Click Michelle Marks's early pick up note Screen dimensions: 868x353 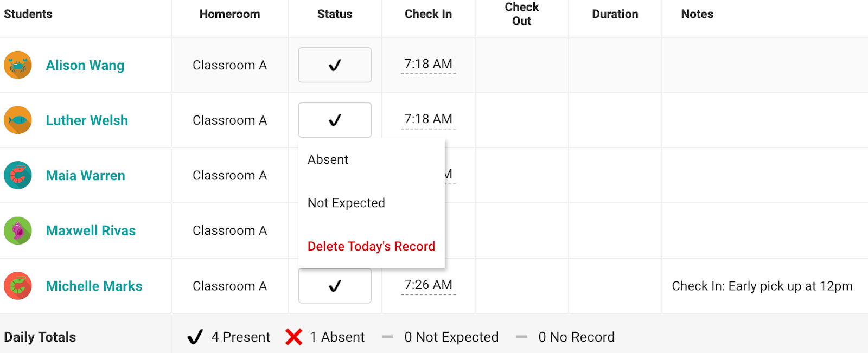pyautogui.click(x=762, y=286)
